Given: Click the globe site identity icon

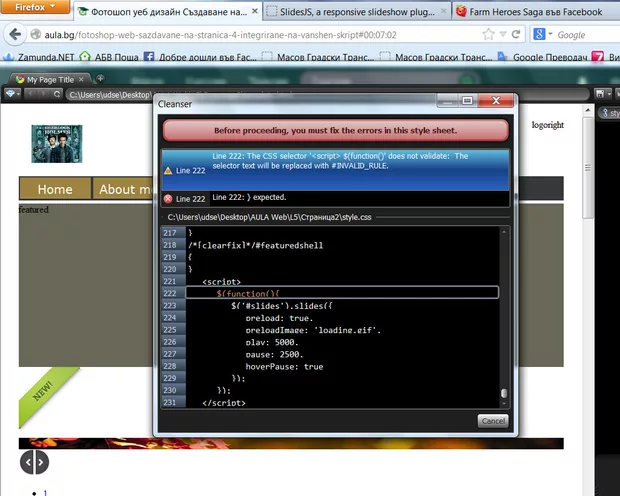Looking at the screenshot, I should (x=36, y=35).
